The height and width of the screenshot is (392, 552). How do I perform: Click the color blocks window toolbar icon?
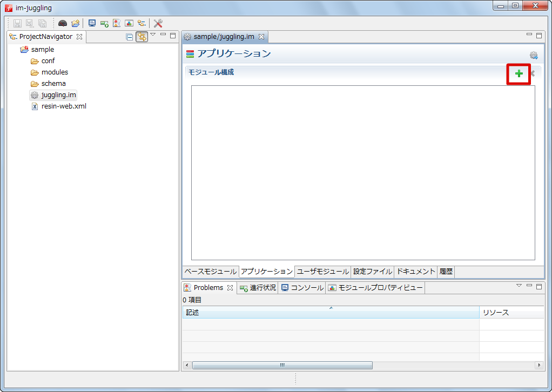point(129,23)
